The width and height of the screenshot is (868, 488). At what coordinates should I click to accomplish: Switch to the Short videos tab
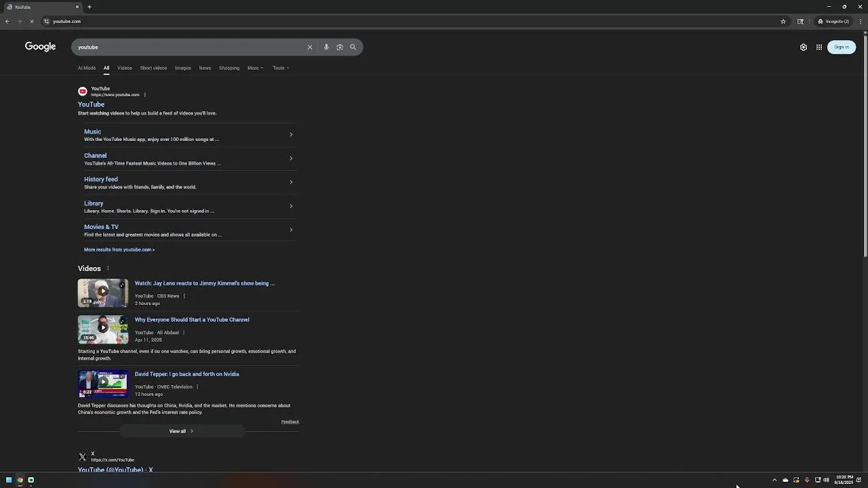coord(153,68)
